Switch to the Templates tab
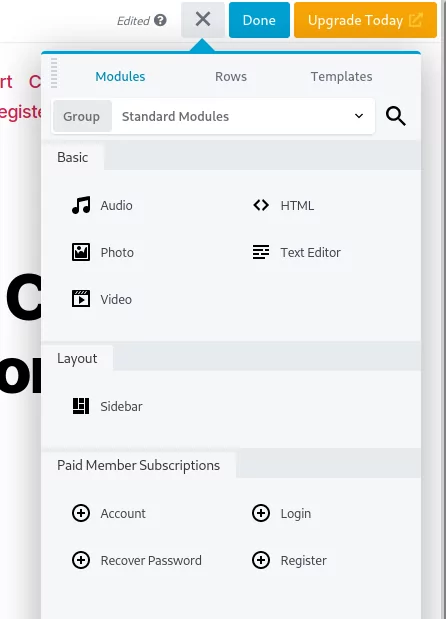Viewport: 446px width, 619px height. [x=341, y=77]
